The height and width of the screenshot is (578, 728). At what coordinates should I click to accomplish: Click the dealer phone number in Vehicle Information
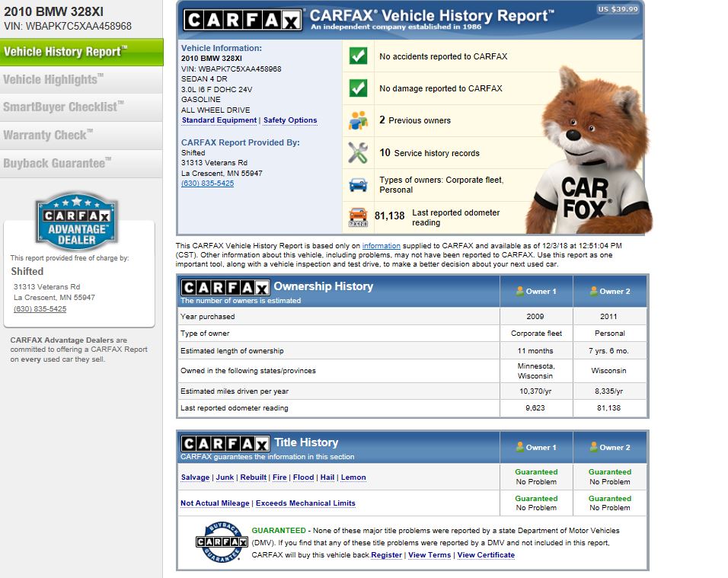tap(208, 184)
